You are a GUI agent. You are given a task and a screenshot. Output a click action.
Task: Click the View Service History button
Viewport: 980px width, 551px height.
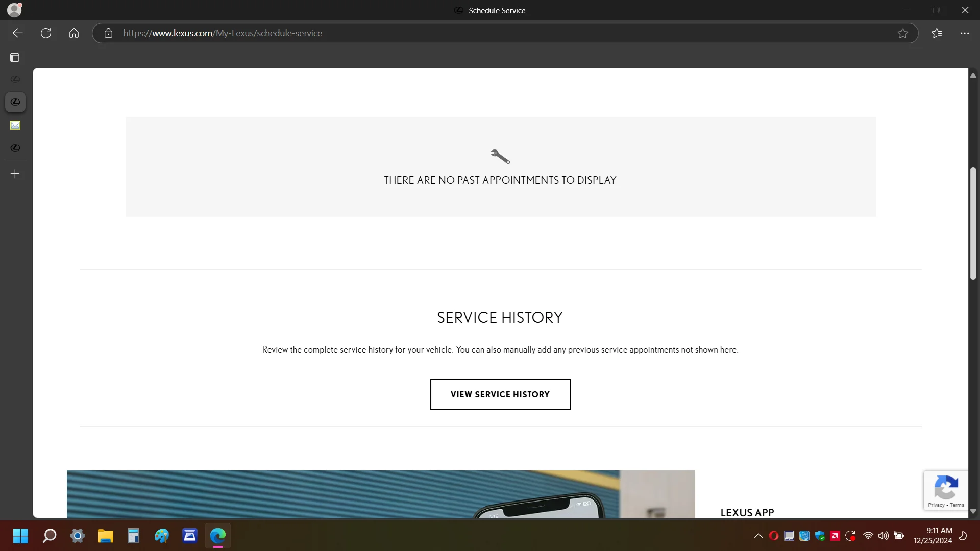pos(500,394)
